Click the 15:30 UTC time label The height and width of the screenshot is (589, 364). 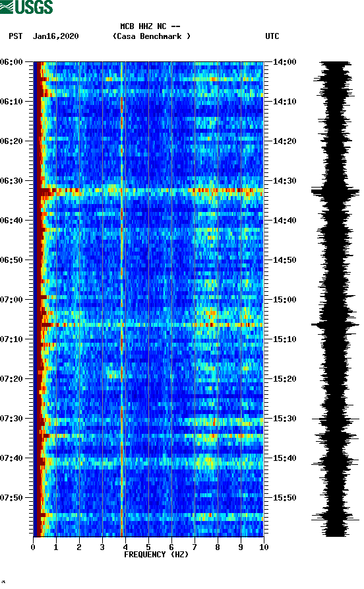click(284, 419)
